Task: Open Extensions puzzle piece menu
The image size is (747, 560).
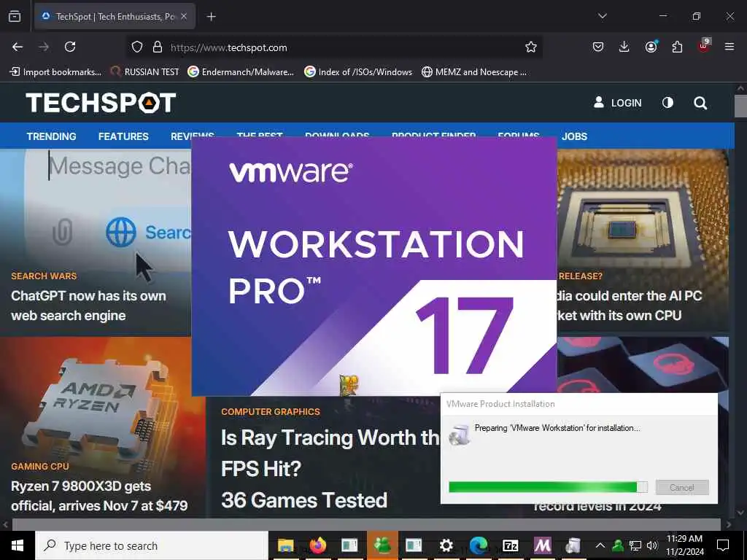Action: 677,47
